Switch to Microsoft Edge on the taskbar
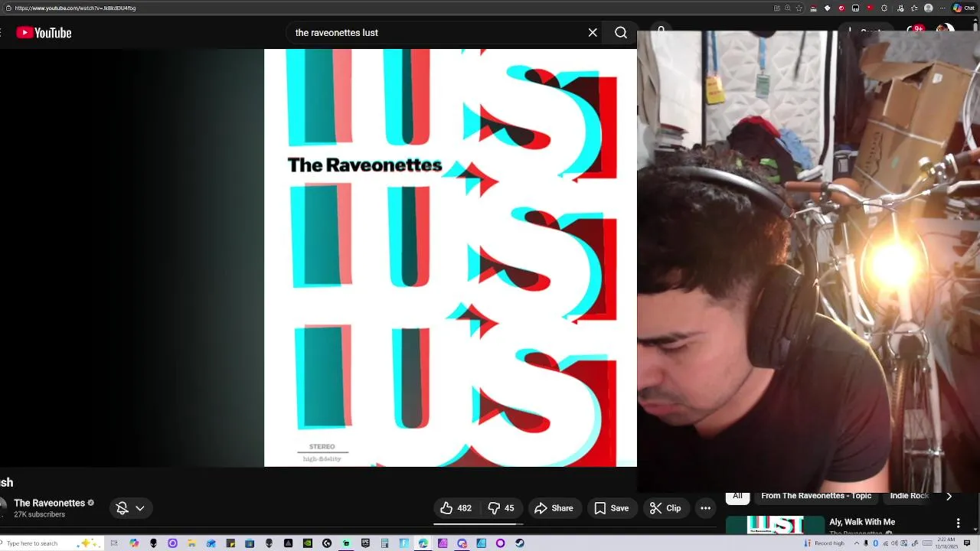980x551 pixels. point(423,543)
